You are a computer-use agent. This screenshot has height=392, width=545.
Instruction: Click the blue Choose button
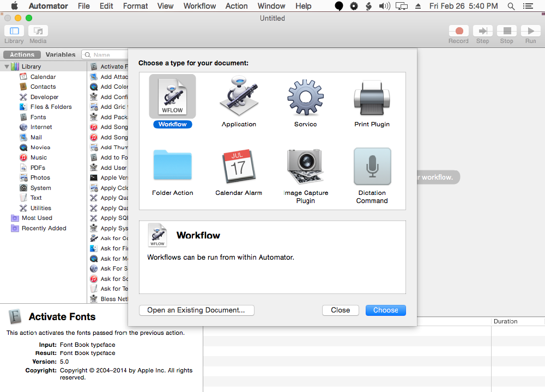[x=385, y=310]
